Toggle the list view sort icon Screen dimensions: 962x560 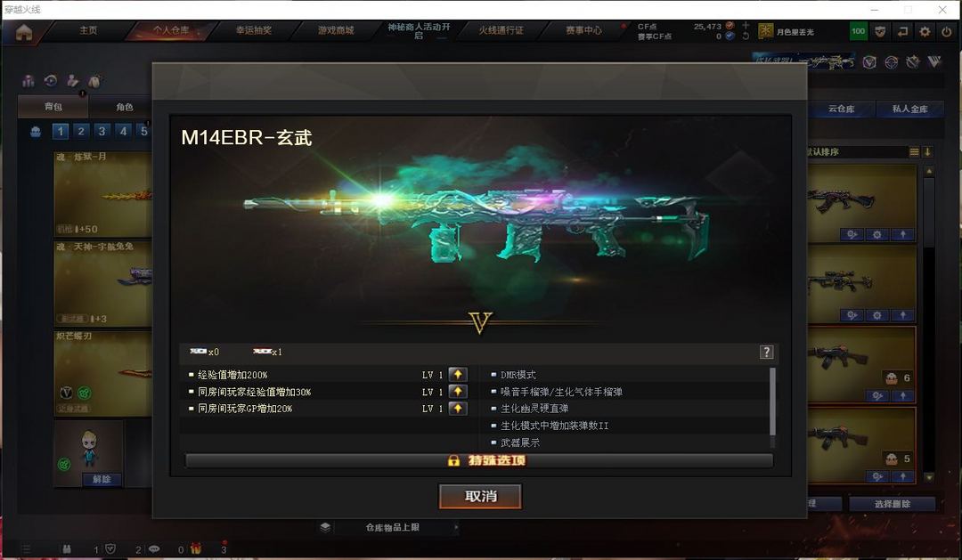pos(914,151)
